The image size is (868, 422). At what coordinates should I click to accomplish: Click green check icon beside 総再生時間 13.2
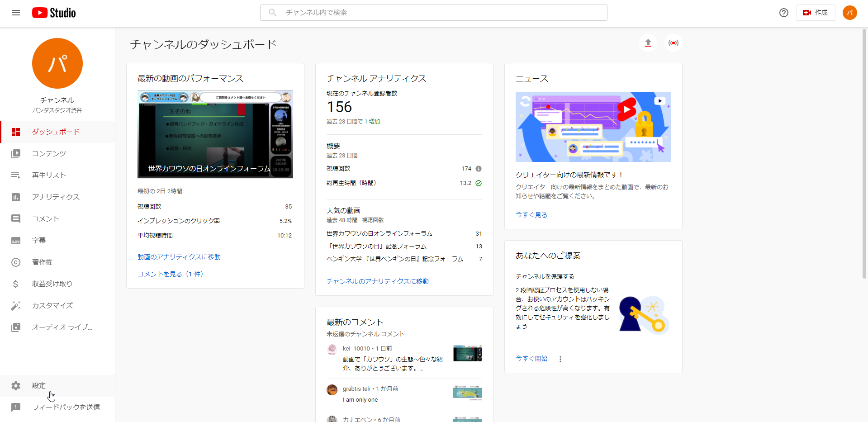click(479, 183)
